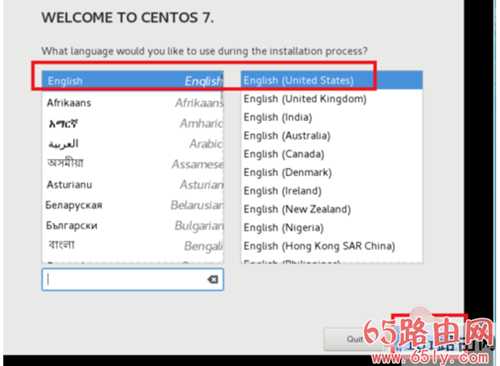Select English (United States) locale
Viewport: 500px width, 366px height.
coord(332,80)
